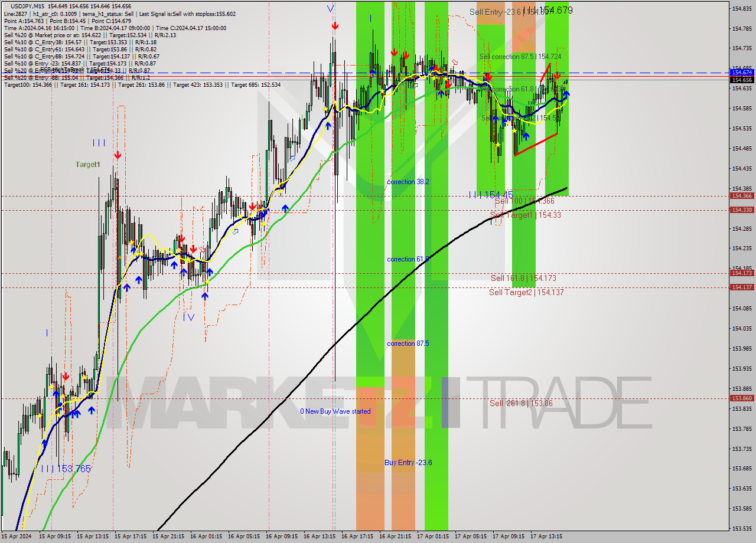Click the 154.585 price axis value
The height and width of the screenshot is (543, 756).
742,109
